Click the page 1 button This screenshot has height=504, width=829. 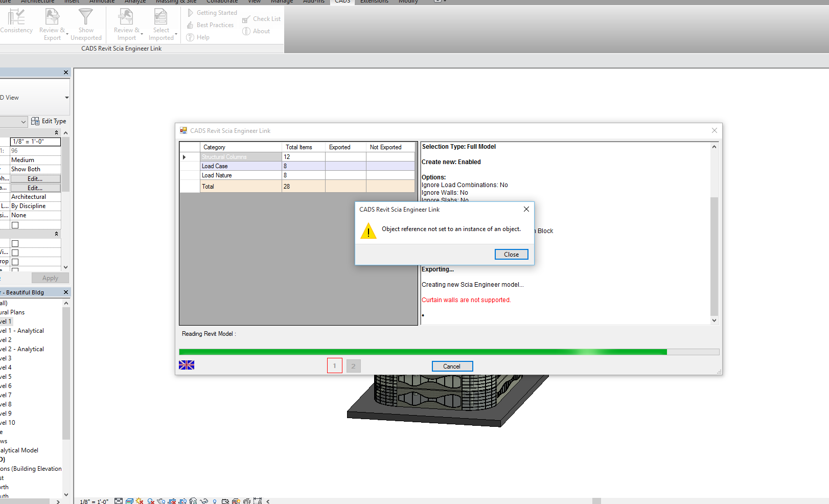(335, 365)
